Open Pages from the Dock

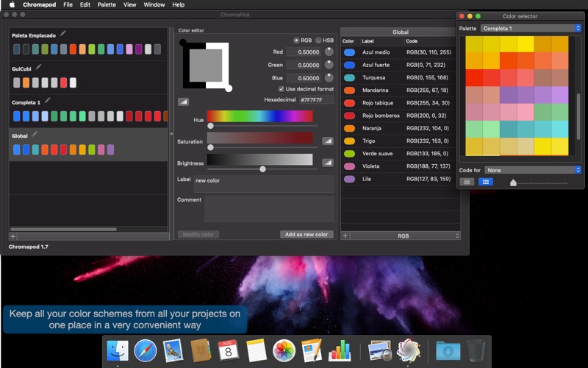(312, 350)
